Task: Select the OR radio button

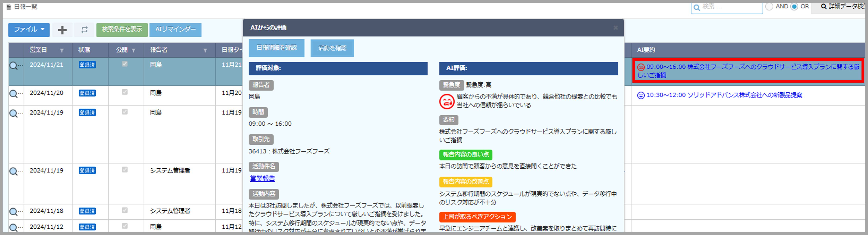Action: [x=794, y=7]
